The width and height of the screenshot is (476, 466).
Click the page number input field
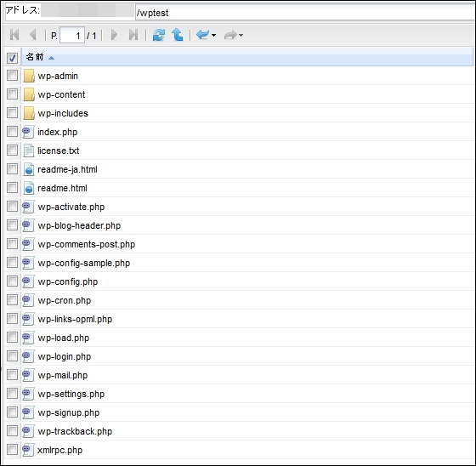tap(72, 35)
